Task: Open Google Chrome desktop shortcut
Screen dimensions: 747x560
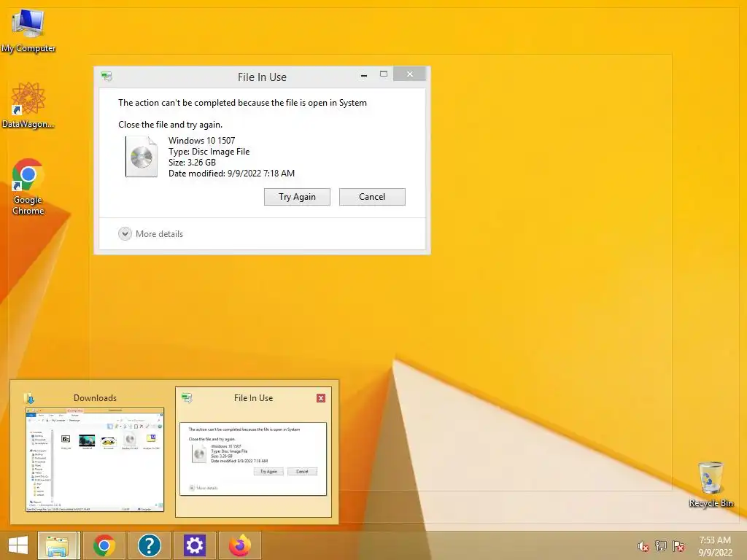Action: pos(28,187)
